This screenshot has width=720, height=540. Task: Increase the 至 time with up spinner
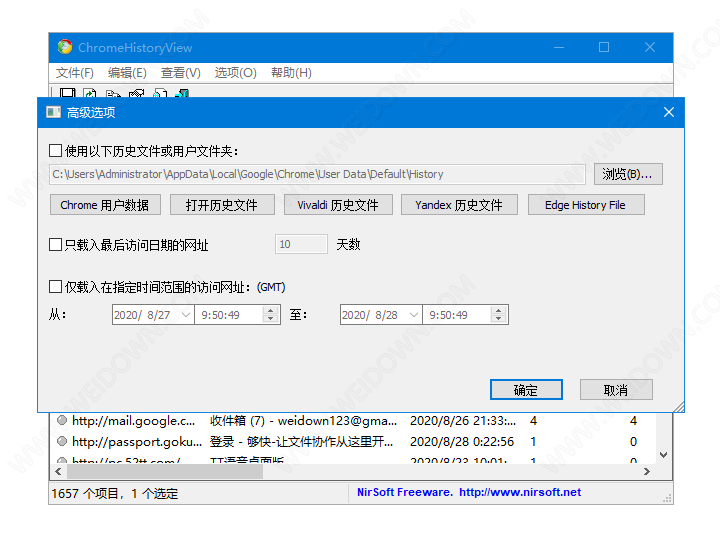tap(498, 310)
